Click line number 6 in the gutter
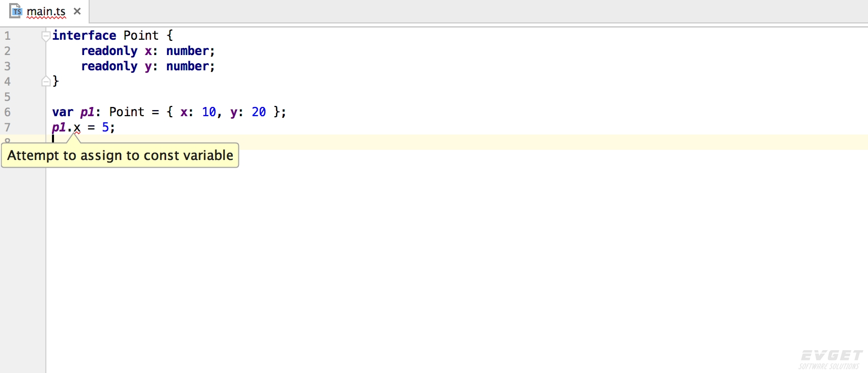Image resolution: width=868 pixels, height=373 pixels. coord(7,112)
